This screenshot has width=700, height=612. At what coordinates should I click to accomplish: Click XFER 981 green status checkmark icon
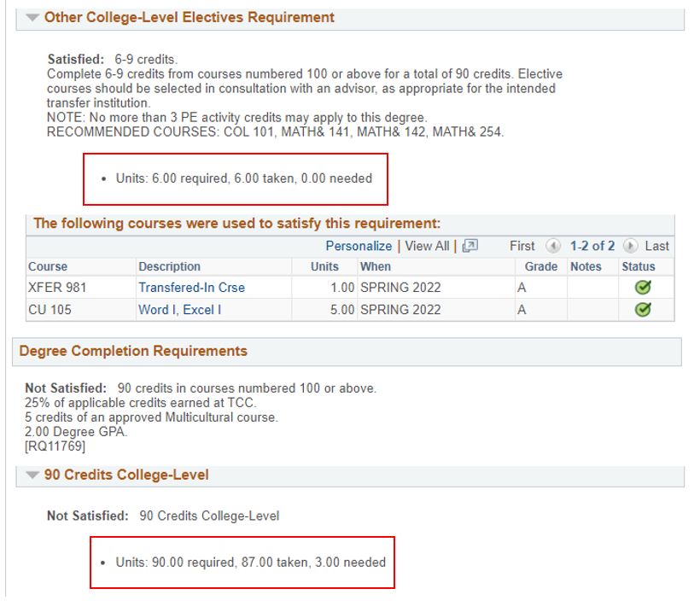[x=643, y=288]
